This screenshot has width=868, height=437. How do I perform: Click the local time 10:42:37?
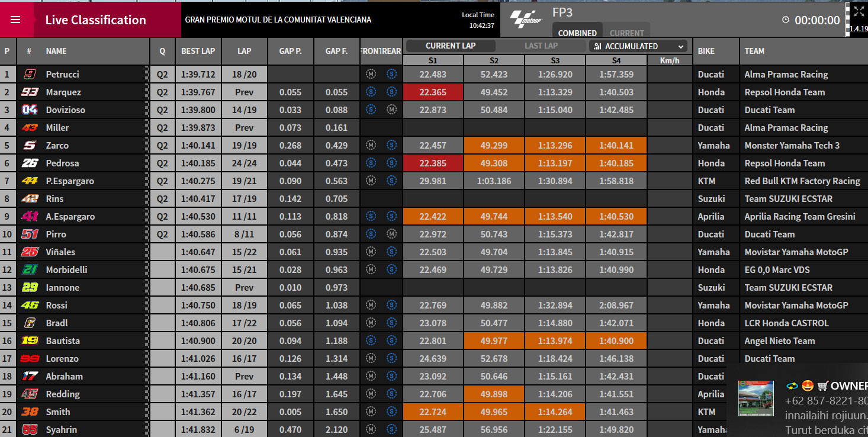[x=481, y=25]
